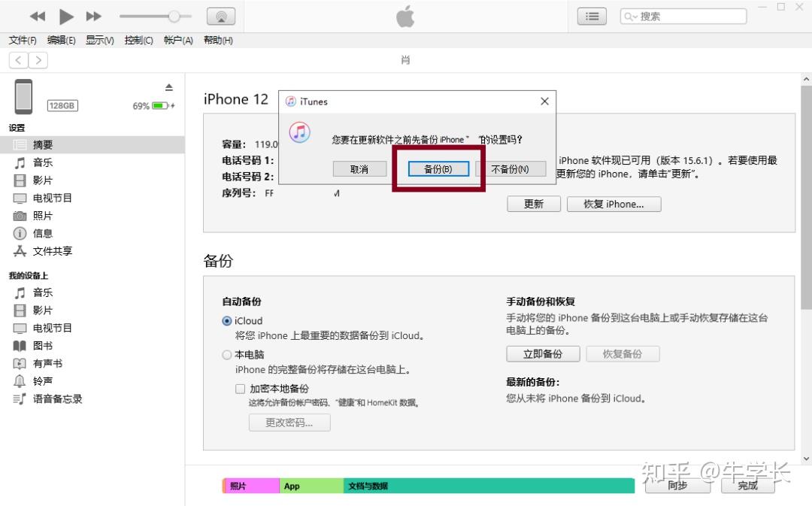812x506 pixels.
Task: Open the 编辑(E) menu
Action: coord(61,41)
